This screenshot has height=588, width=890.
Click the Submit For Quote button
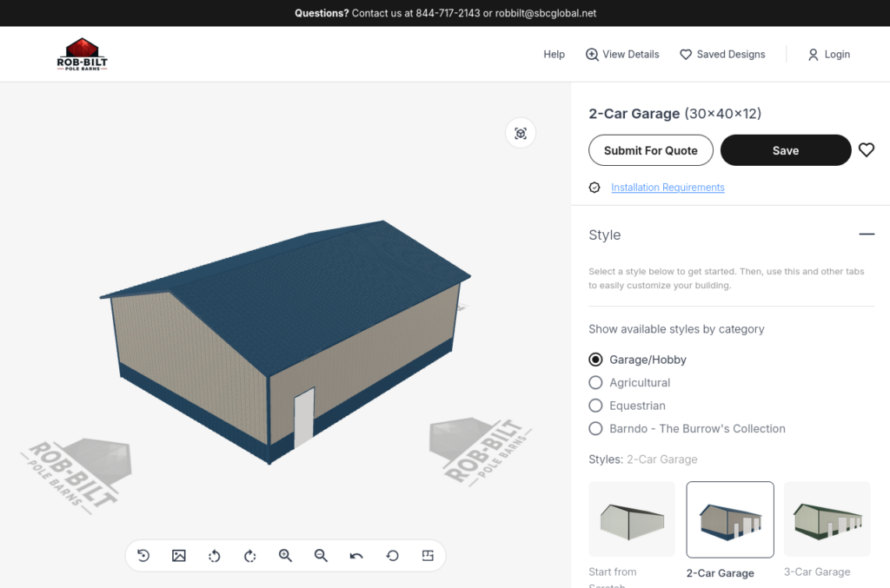(650, 150)
